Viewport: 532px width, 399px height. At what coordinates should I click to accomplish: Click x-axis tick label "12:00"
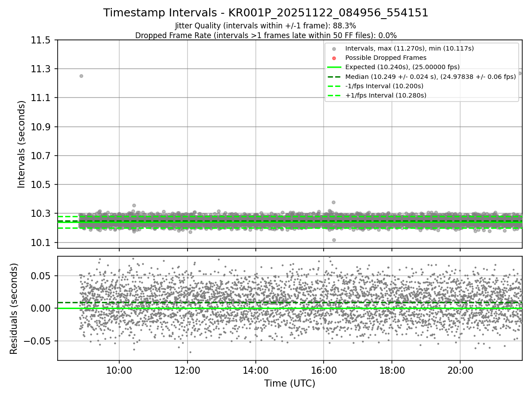point(187,370)
